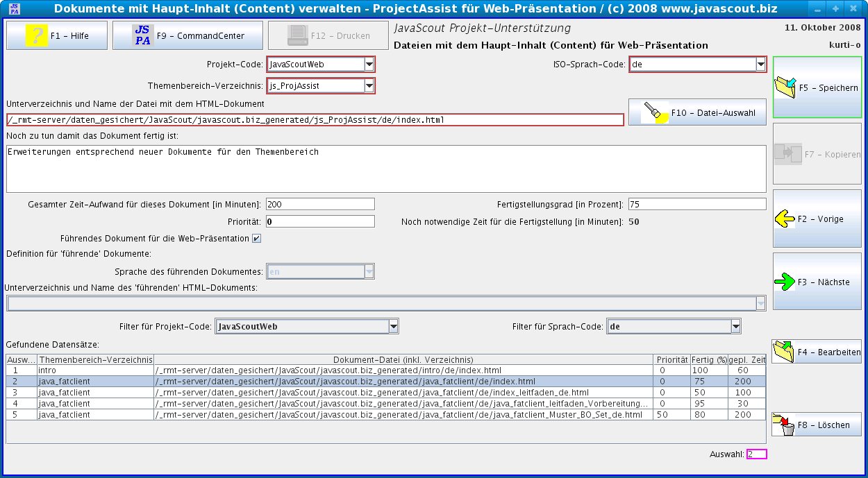Open the Filter für Sprach-Code dropdown
The height and width of the screenshot is (478, 868).
coord(735,327)
